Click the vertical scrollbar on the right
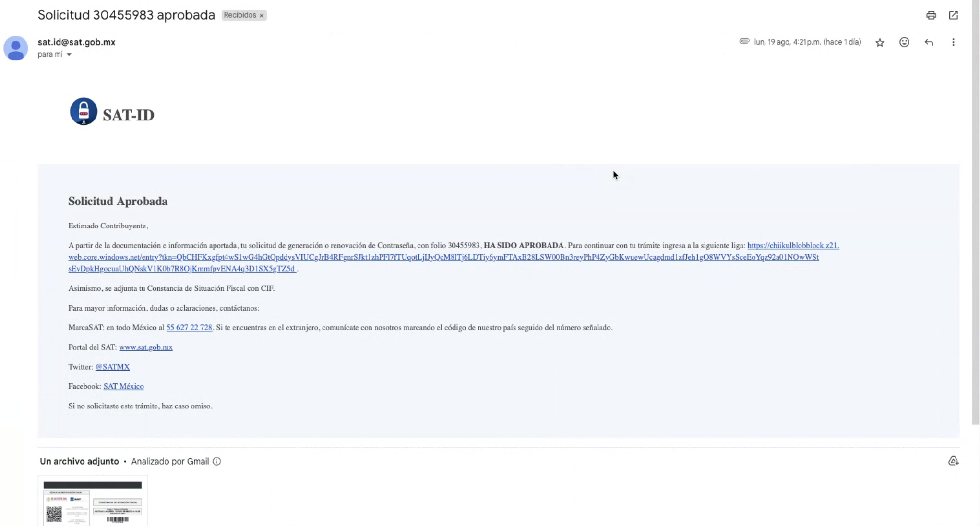The width and height of the screenshot is (980, 526). point(976,211)
